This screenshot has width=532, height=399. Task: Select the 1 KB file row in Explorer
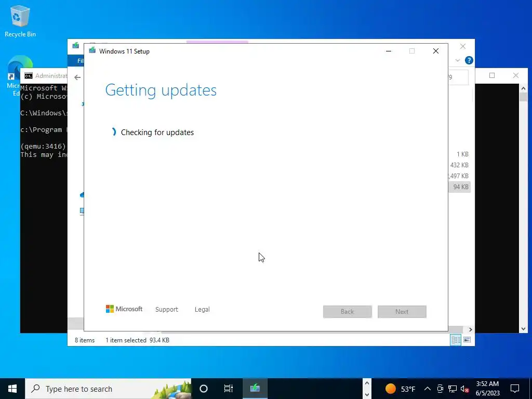pyautogui.click(x=459, y=154)
